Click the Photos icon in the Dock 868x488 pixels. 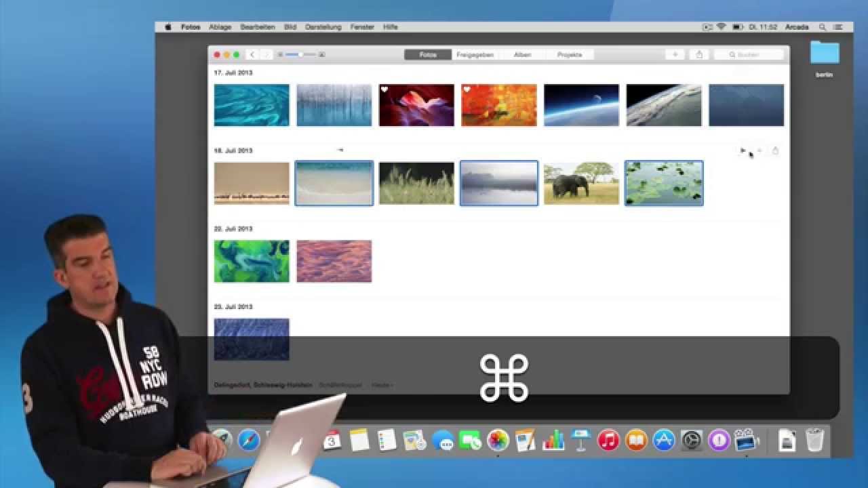498,441
